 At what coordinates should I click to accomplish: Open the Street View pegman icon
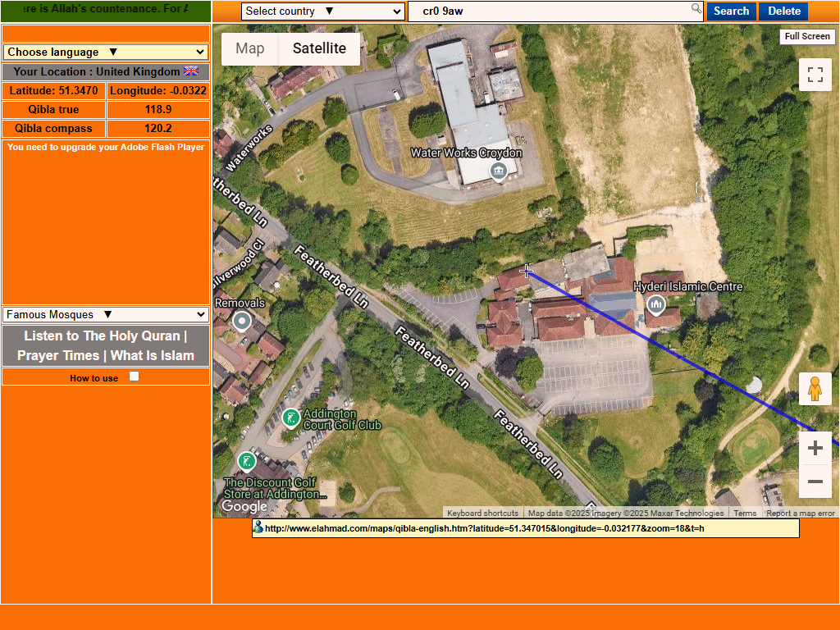tap(815, 389)
